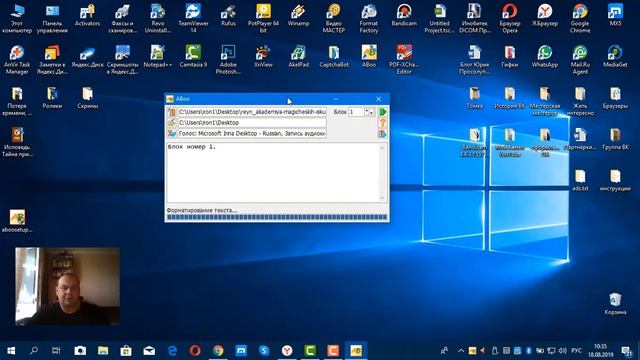Viewport: 640px width, 360px height.
Task: Click the book icon below the help button
Action: pos(383,134)
